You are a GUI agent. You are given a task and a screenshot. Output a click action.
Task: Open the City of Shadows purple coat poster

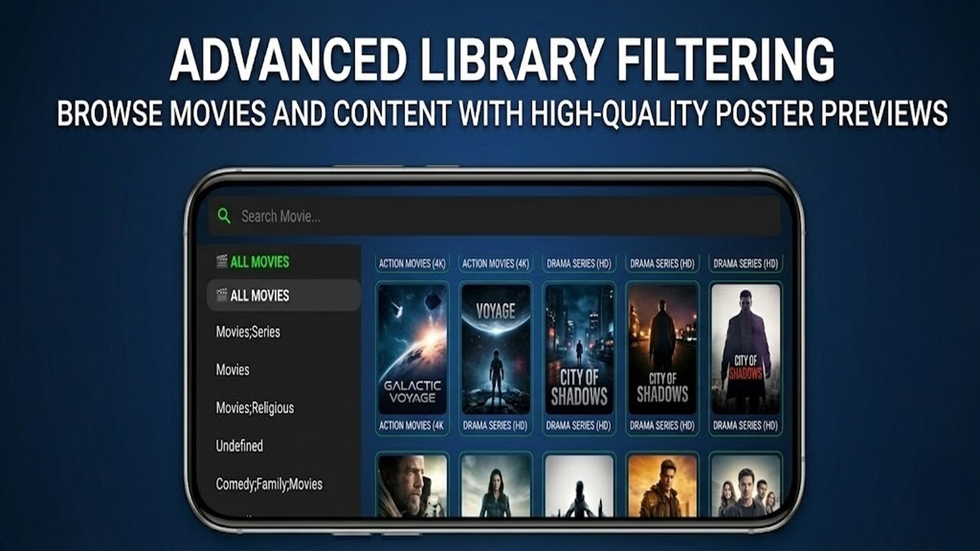(746, 349)
